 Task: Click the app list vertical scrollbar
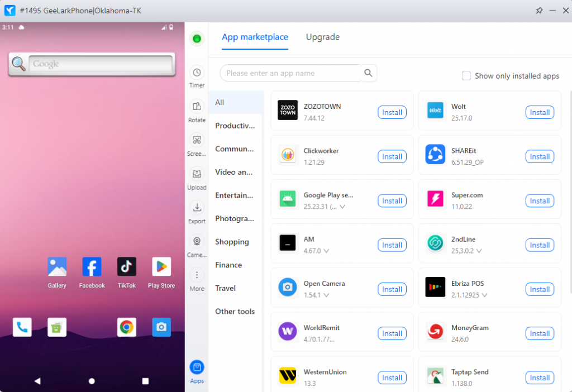(570, 193)
